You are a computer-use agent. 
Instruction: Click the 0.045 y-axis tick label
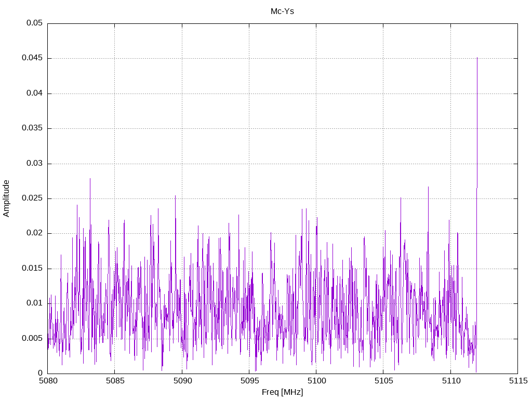coord(32,58)
